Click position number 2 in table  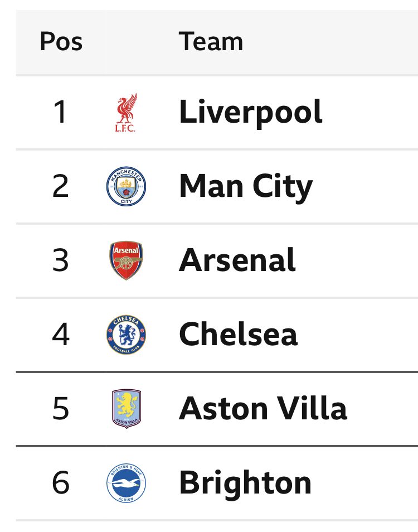(60, 186)
